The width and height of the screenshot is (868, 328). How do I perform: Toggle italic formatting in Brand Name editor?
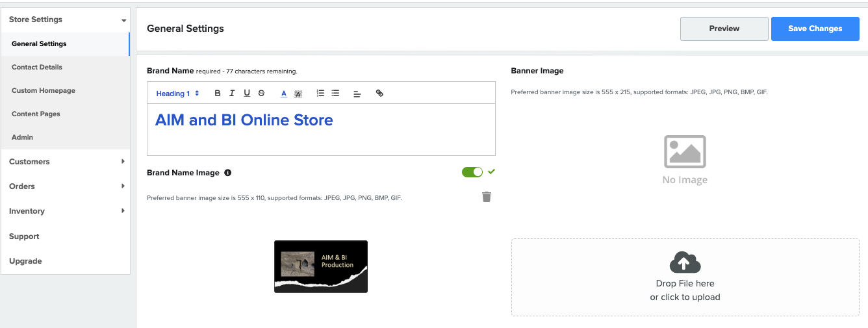click(x=232, y=94)
